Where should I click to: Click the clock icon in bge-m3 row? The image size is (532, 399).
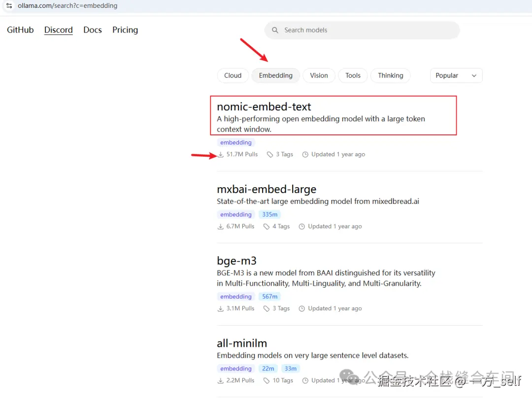[302, 309]
